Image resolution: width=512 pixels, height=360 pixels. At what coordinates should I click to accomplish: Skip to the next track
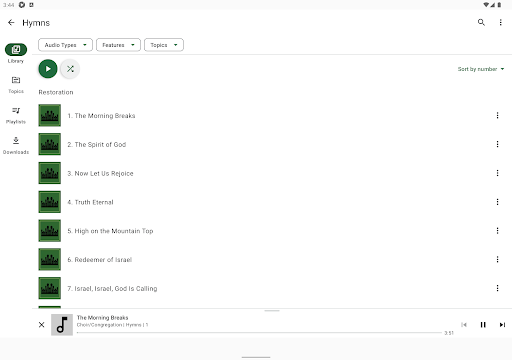502,325
